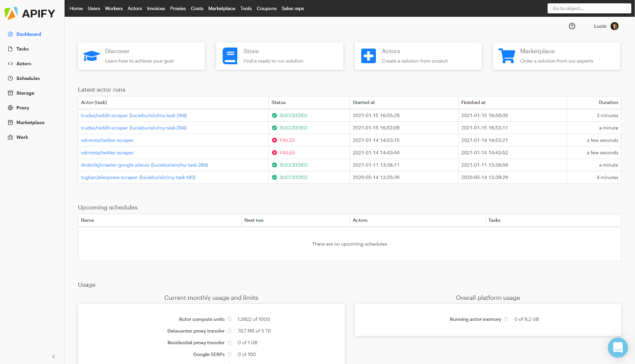Click the Started at column header
Image resolution: width=635 pixels, height=364 pixels.
[x=364, y=102]
